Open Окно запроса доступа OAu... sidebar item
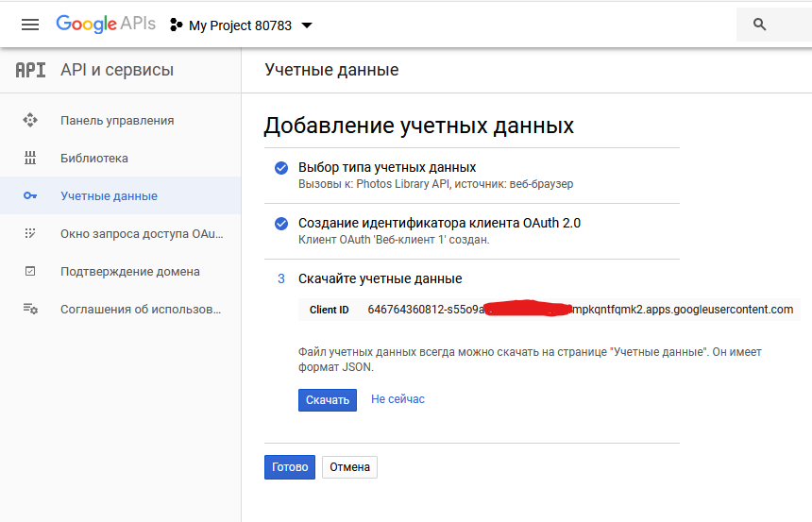812x522 pixels. coord(120,233)
